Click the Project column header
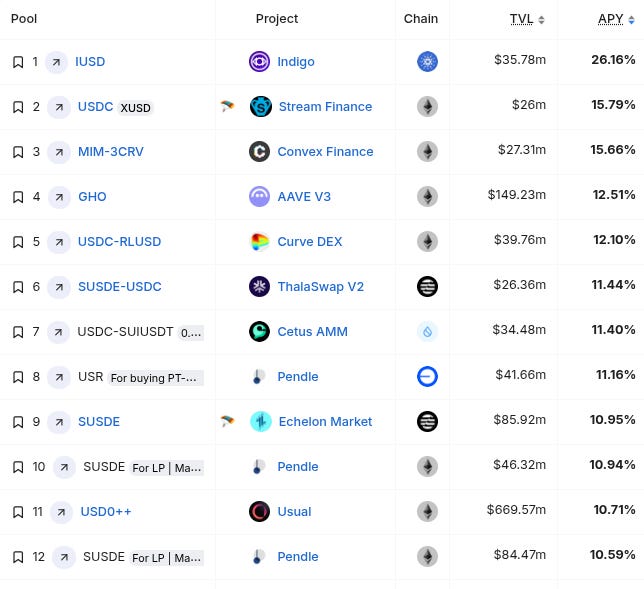644x589 pixels. click(x=277, y=19)
